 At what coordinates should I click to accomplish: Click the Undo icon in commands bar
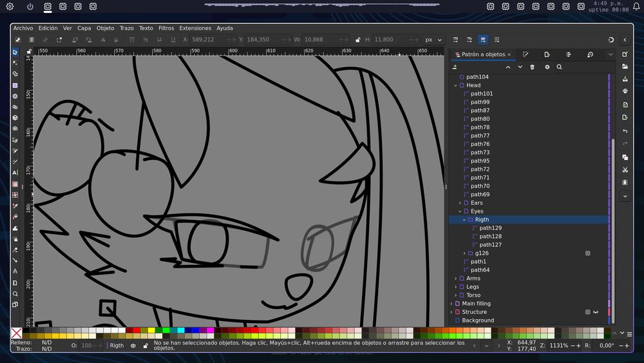pyautogui.click(x=625, y=131)
